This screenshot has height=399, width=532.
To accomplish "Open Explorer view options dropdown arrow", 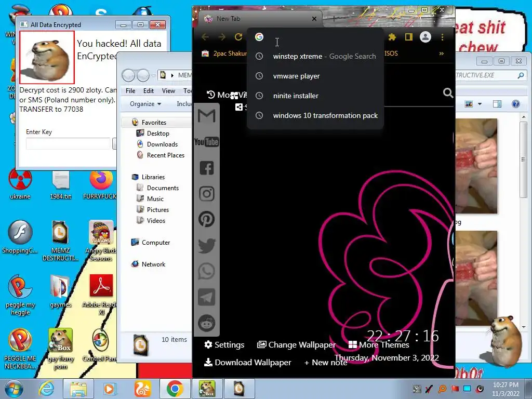I will [480, 104].
